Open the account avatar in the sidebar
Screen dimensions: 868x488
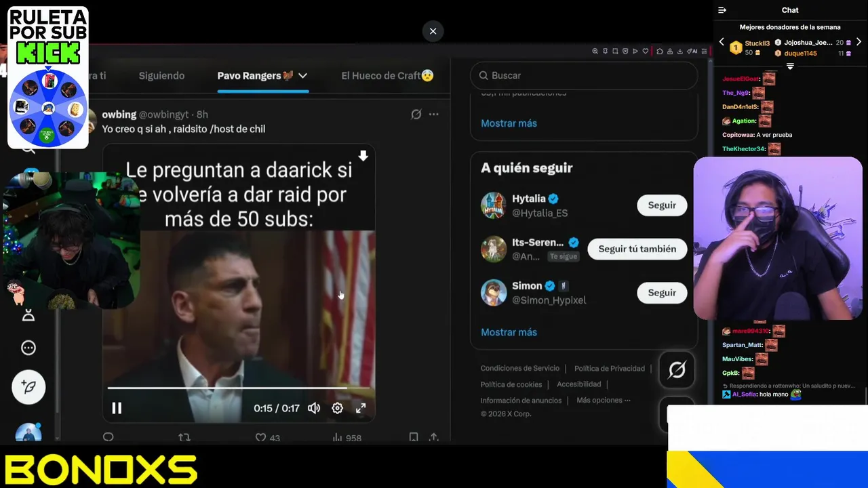[28, 434]
